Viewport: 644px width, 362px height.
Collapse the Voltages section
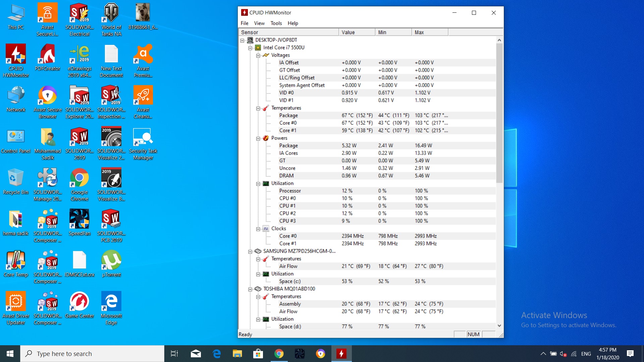click(258, 55)
